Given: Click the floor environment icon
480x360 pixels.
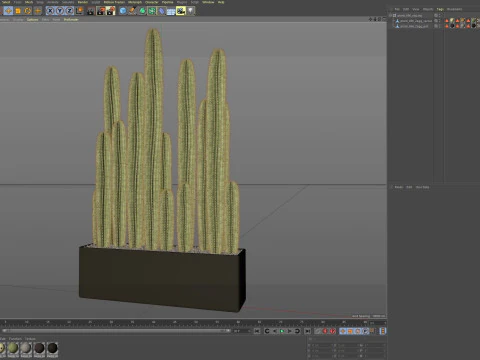Looking at the screenshot, I should click(171, 11).
